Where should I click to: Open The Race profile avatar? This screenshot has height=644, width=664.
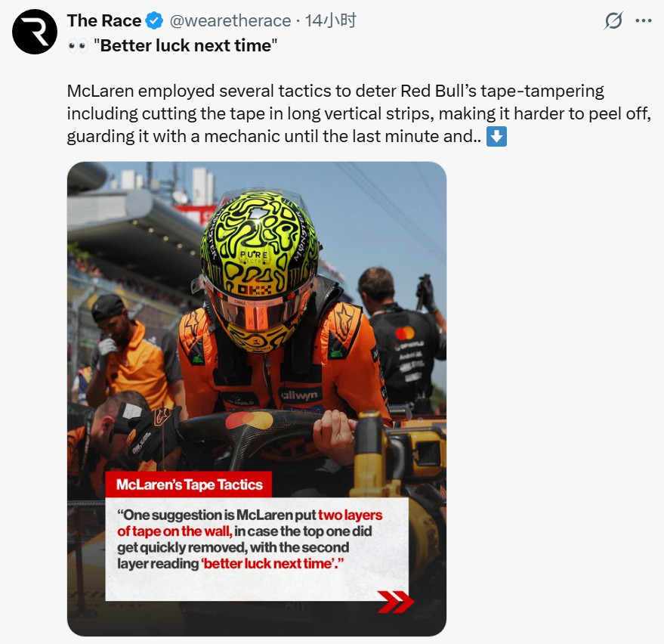pos(34,31)
